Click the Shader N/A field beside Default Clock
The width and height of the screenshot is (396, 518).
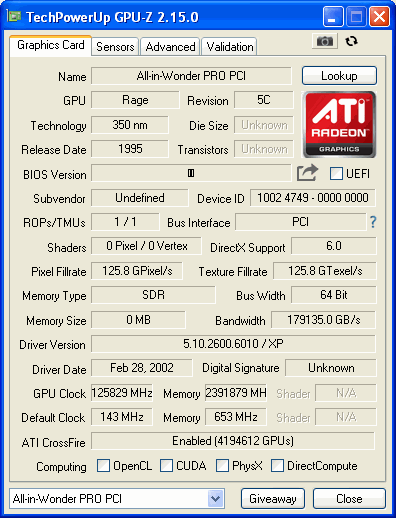point(346,417)
